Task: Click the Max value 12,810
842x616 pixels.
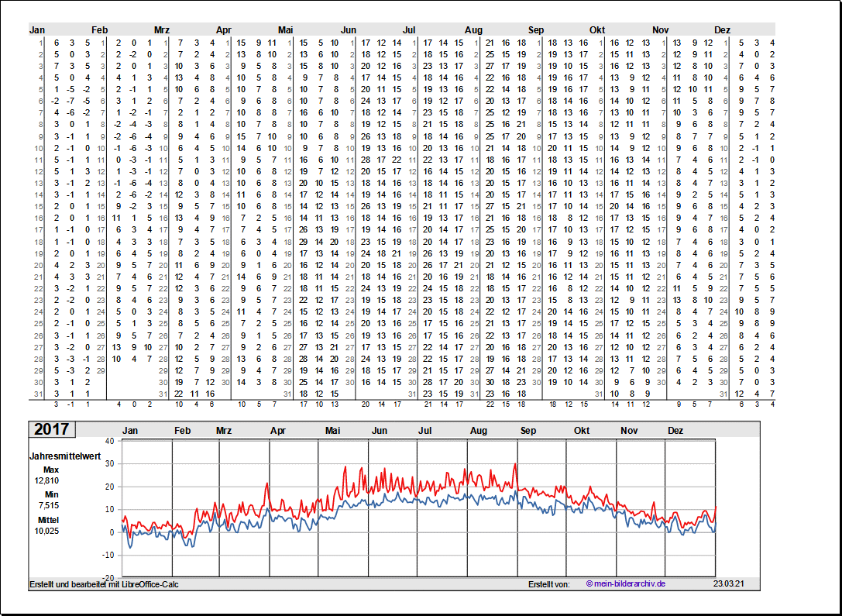Action: click(x=46, y=480)
